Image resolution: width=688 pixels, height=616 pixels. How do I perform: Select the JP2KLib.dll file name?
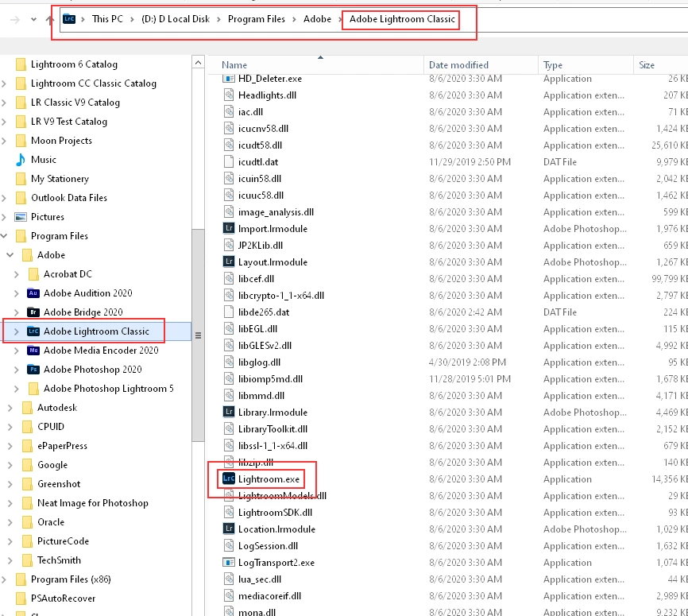coord(261,246)
